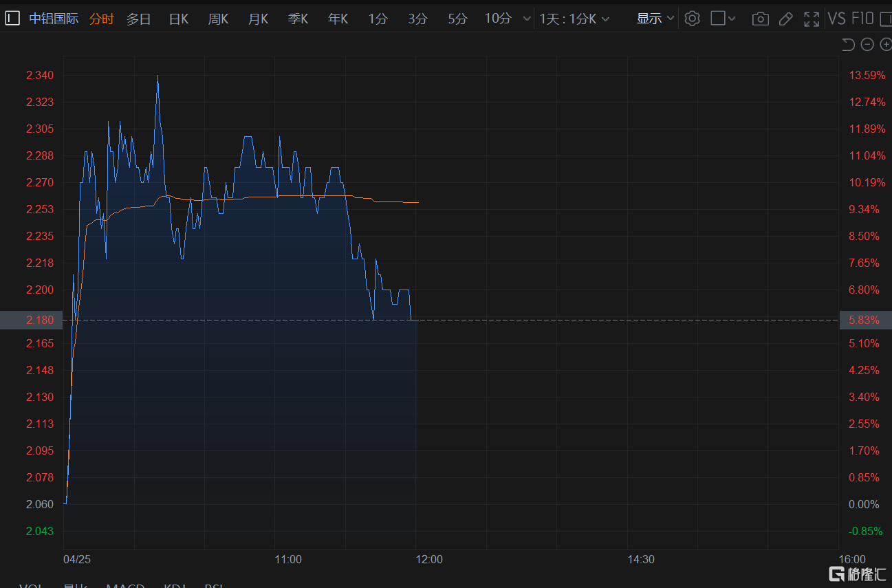The image size is (892, 588).
Task: Click the 2.180 current price marker
Action: (x=31, y=320)
